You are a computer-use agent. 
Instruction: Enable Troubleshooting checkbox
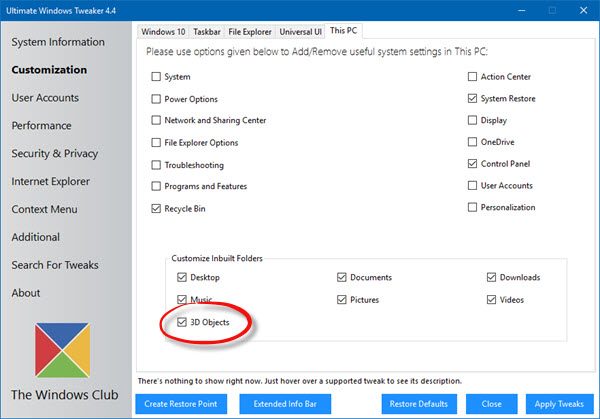pyautogui.click(x=156, y=165)
